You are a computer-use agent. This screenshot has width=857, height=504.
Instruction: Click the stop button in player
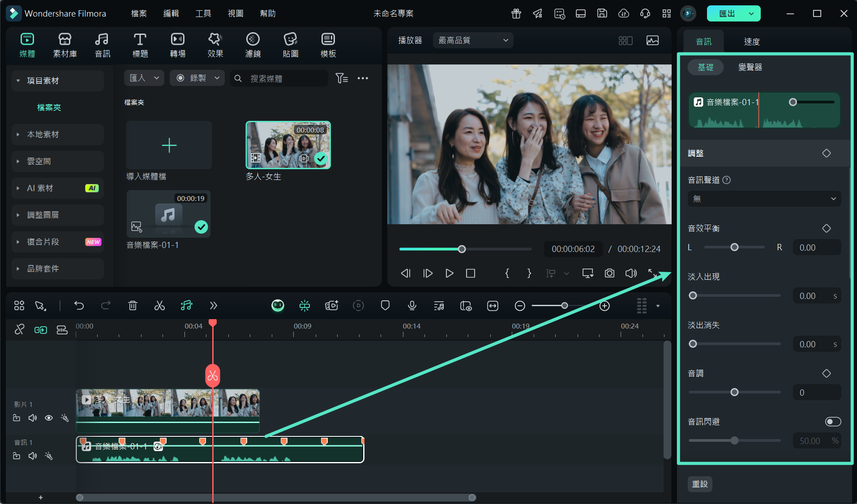pyautogui.click(x=471, y=273)
